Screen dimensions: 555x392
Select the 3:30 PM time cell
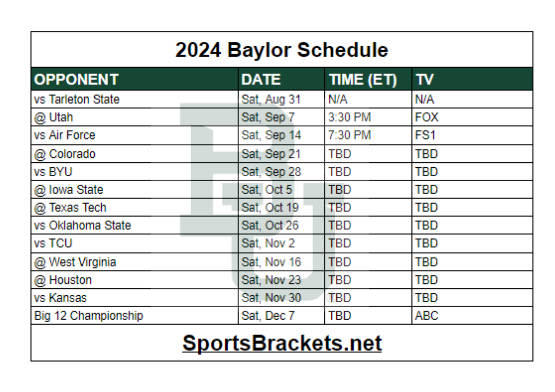pyautogui.click(x=349, y=117)
